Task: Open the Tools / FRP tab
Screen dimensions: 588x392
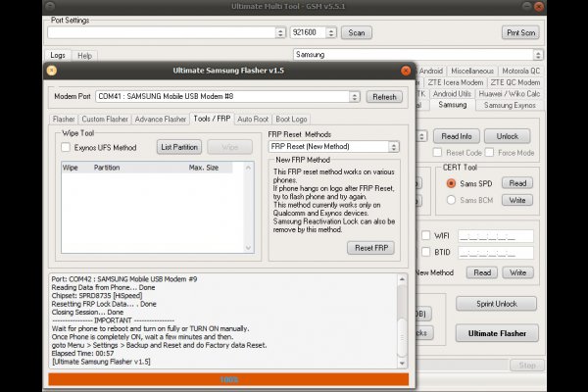Action: pyautogui.click(x=212, y=119)
